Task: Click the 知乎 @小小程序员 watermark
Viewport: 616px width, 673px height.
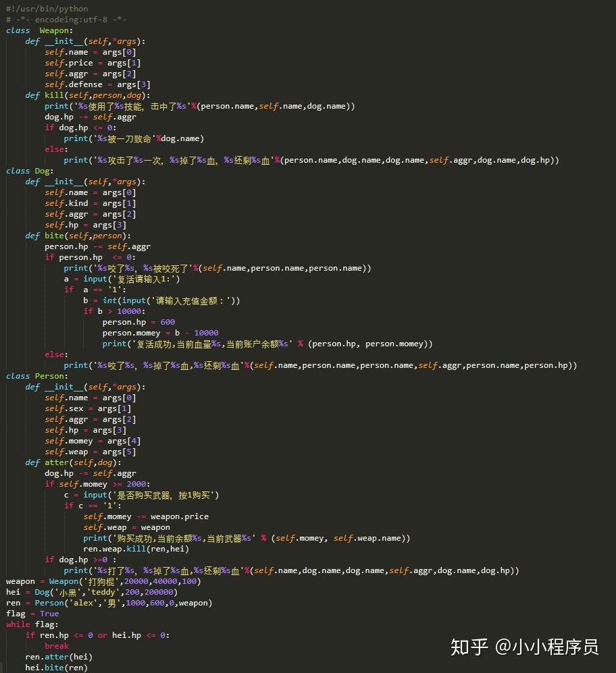Action: pyautogui.click(x=525, y=647)
